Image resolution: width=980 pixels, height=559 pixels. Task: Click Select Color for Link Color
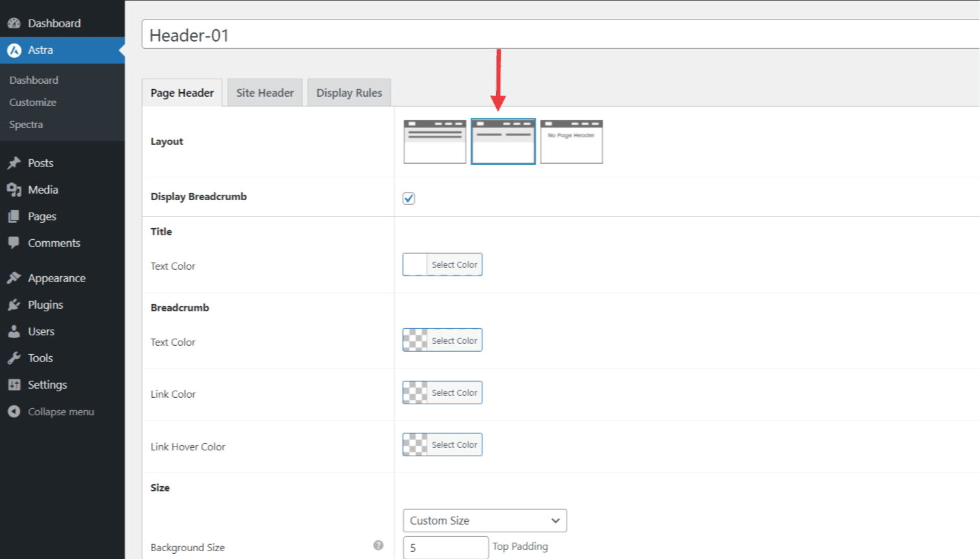[455, 393]
